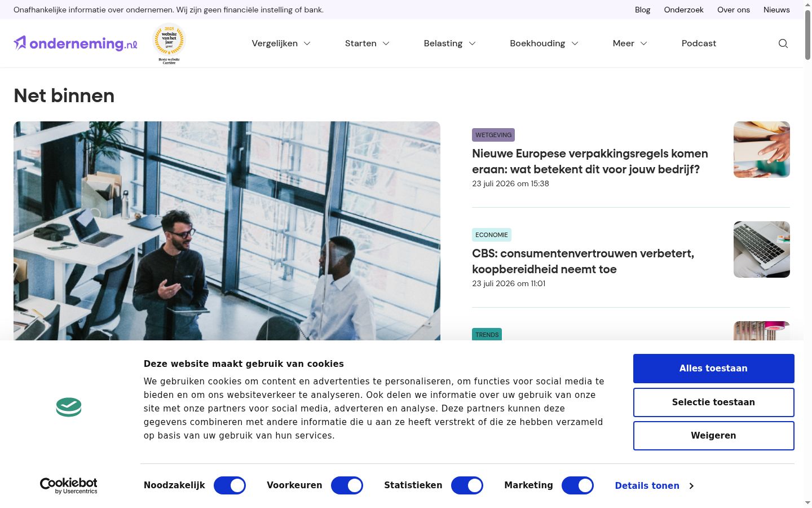Screen dimensions: 812x508
Task: Expand the Belasting menu chevron
Action: [473, 43]
